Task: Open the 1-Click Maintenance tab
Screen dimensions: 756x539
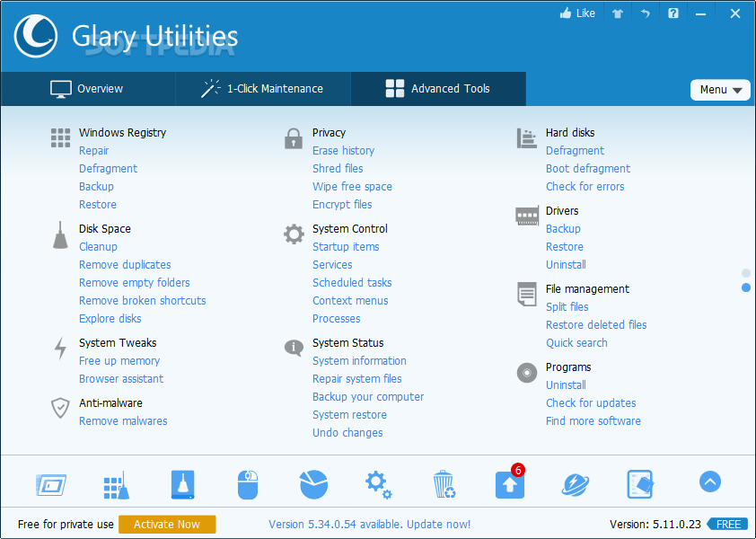Action: click(262, 89)
